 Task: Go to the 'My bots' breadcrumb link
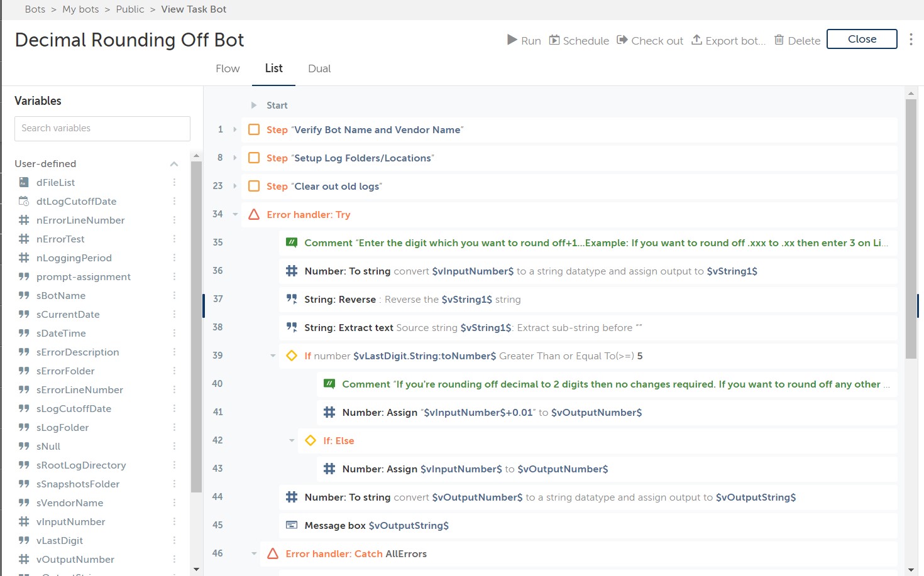(80, 9)
